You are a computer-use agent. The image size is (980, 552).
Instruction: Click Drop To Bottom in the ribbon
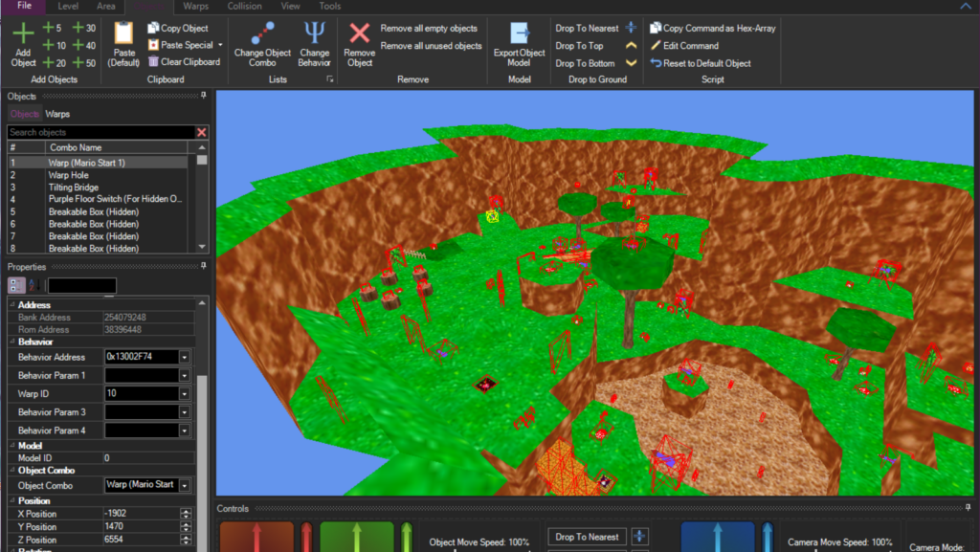tap(595, 63)
